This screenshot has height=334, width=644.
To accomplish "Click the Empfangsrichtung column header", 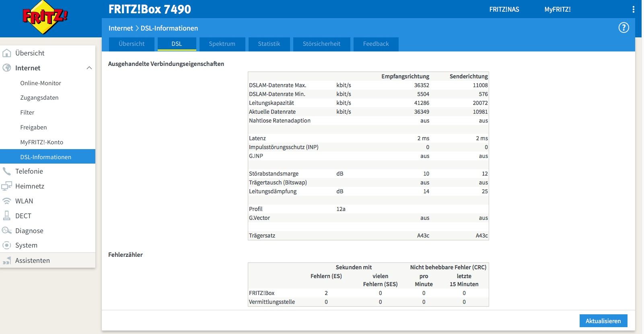I will (x=405, y=76).
